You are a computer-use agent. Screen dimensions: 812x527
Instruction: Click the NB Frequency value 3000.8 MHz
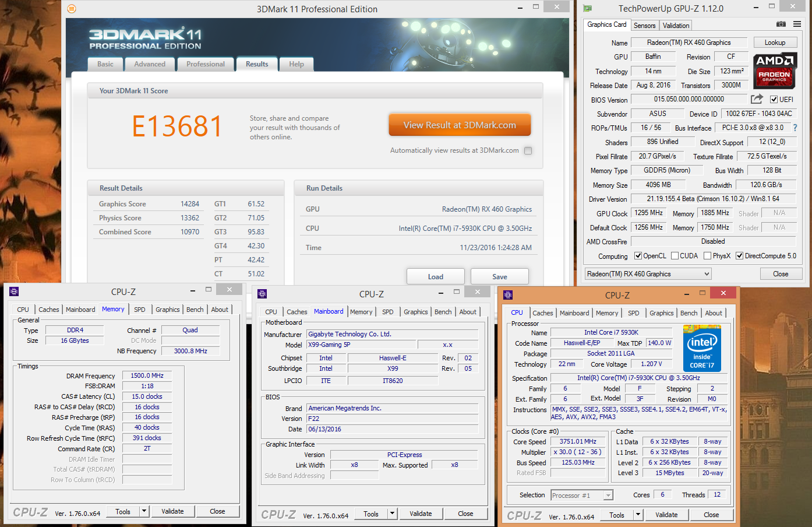coord(190,351)
